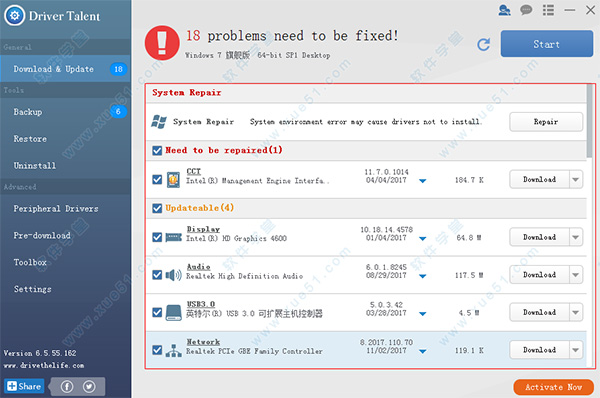This screenshot has width=600, height=398.
Task: Click the Share button
Action: point(24,386)
